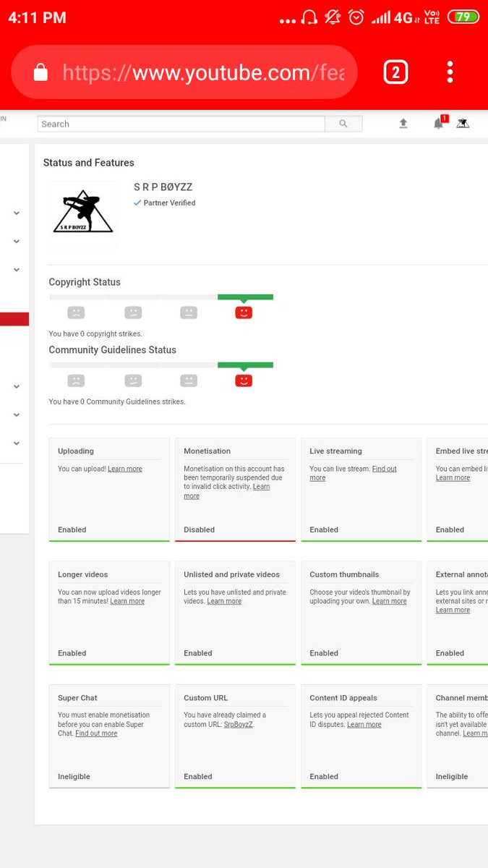The image size is (488, 868).
Task: Click into the YouTube Search field
Action: point(181,124)
